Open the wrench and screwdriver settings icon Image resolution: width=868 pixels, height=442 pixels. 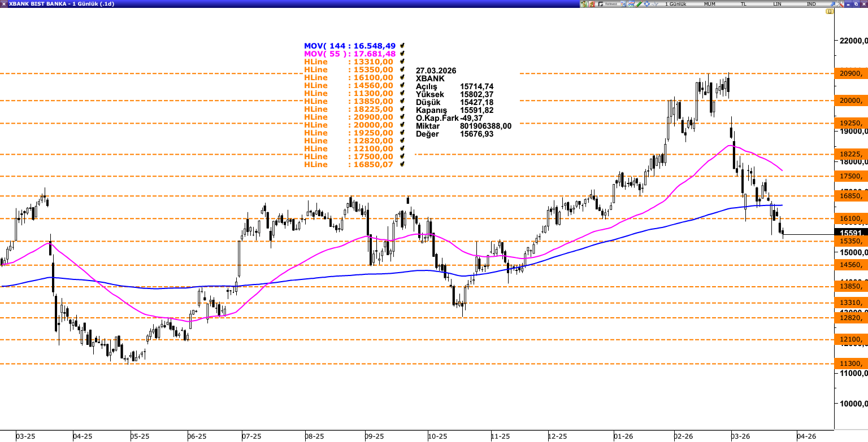pos(840,4)
